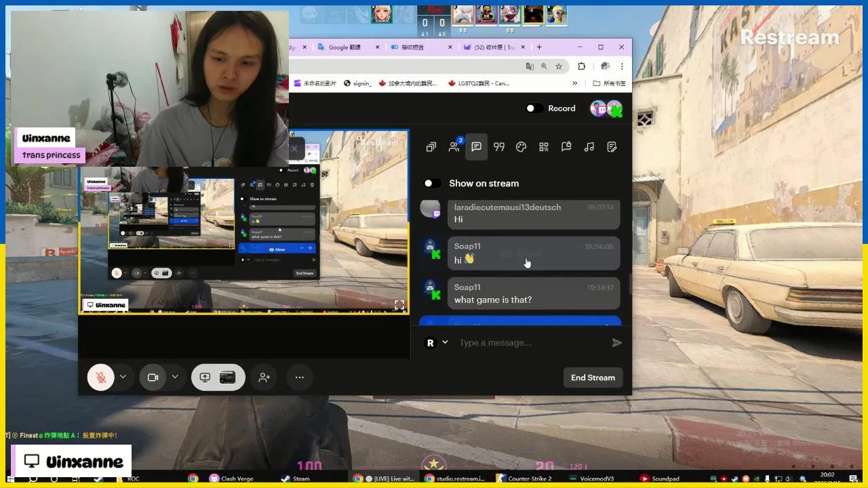Toggle Show on stream switch
The height and width of the screenshot is (488, 868).
[x=432, y=183]
